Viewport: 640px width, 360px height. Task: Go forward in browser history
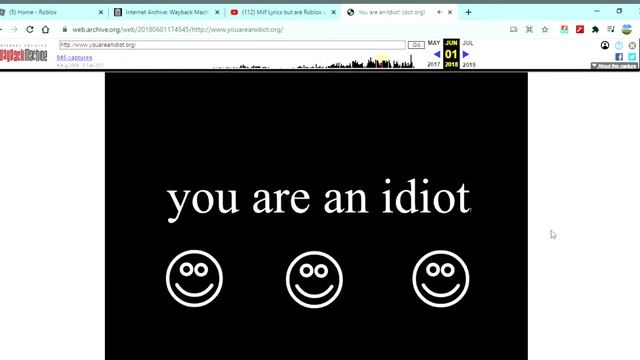[14, 29]
